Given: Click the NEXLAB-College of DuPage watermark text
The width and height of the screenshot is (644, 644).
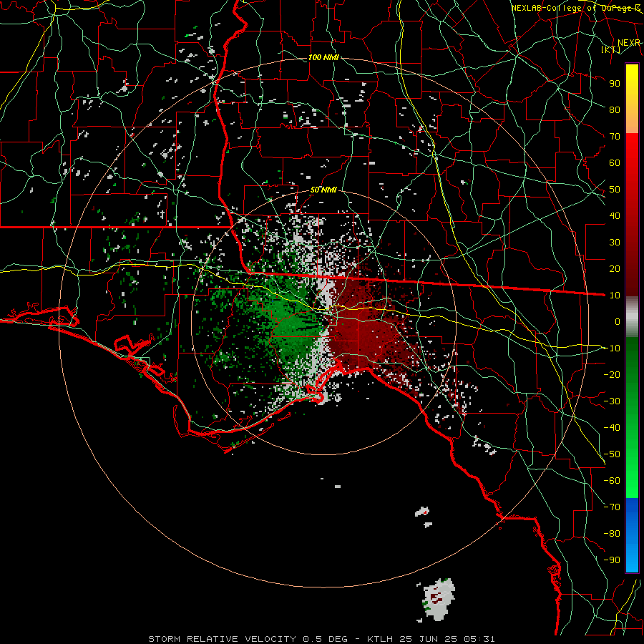Looking at the screenshot, I should 575,8.
